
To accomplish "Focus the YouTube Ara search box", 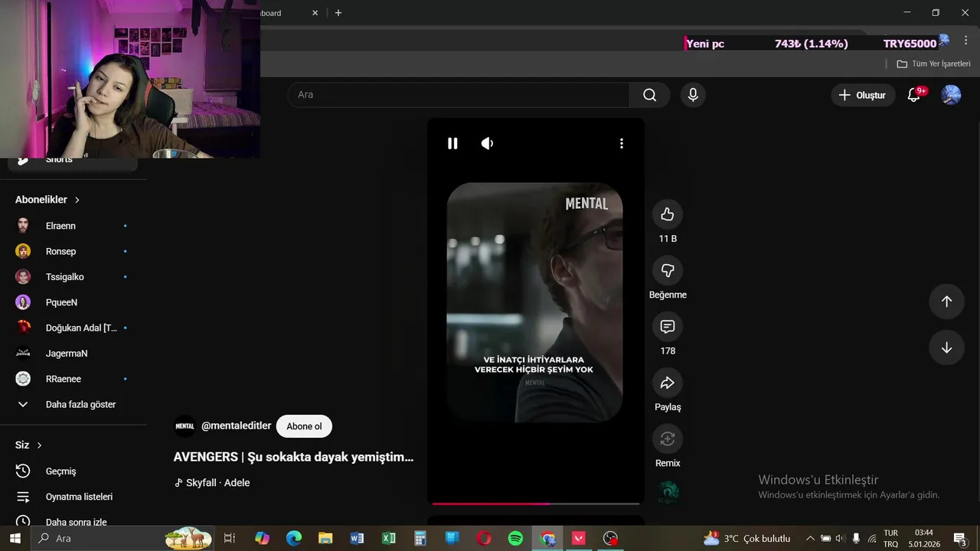I will click(459, 95).
